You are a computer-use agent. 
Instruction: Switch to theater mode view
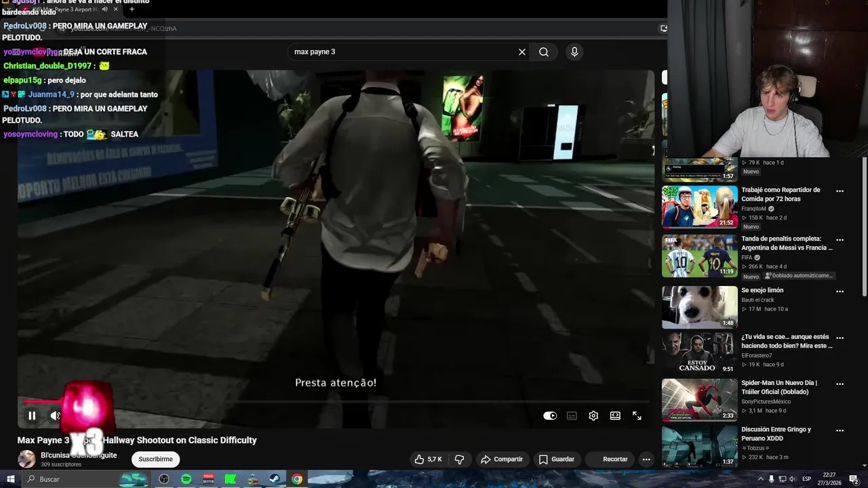(x=615, y=415)
